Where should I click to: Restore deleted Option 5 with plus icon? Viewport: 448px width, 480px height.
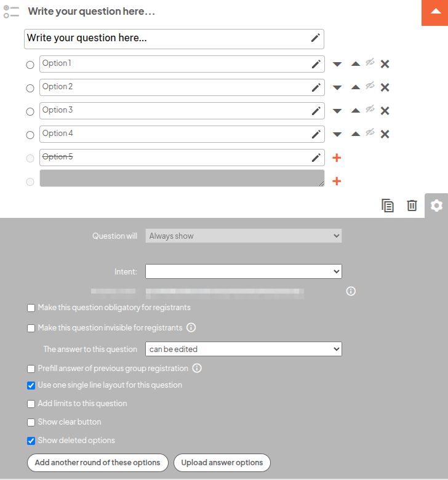(x=337, y=158)
